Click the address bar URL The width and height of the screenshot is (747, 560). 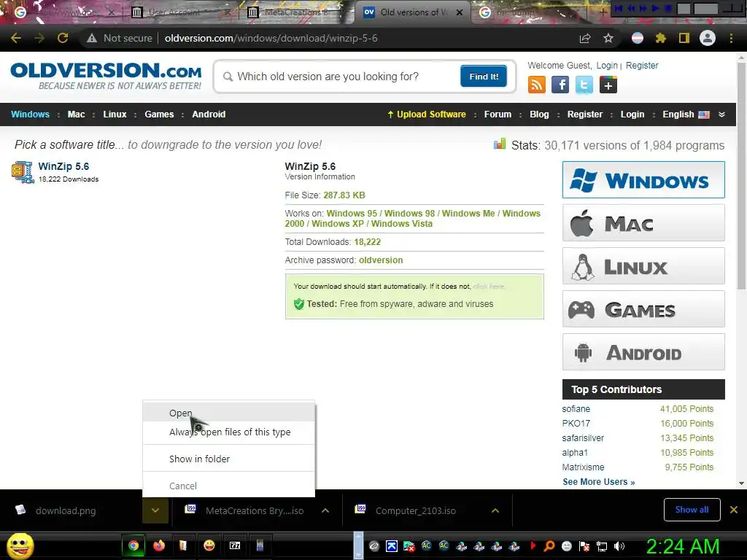click(271, 38)
